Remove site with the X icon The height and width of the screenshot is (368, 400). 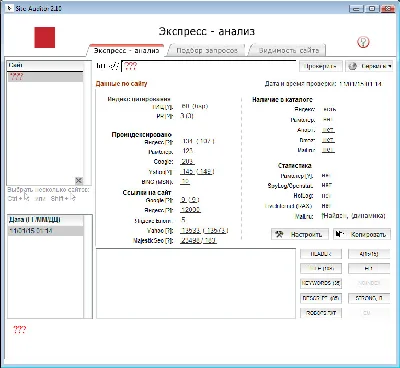(x=79, y=180)
